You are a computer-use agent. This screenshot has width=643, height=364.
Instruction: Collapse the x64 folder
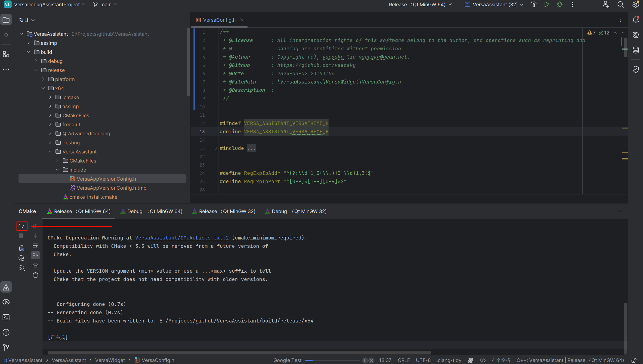[43, 88]
